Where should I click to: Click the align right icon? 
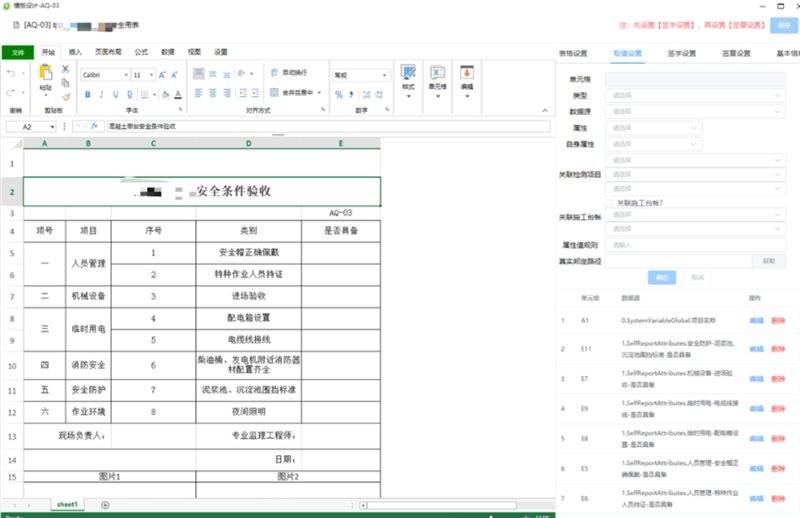click(227, 93)
